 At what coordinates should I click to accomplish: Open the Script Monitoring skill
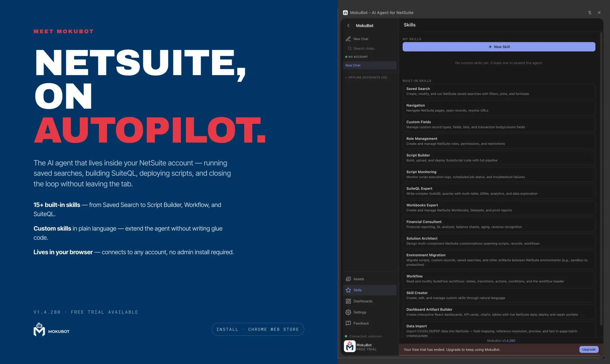click(x=499, y=175)
